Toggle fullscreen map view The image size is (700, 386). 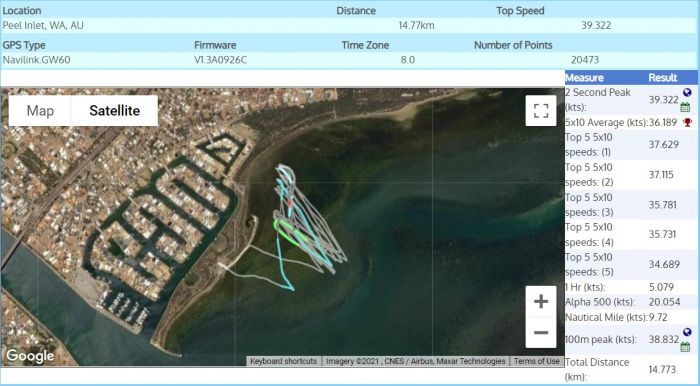[541, 111]
